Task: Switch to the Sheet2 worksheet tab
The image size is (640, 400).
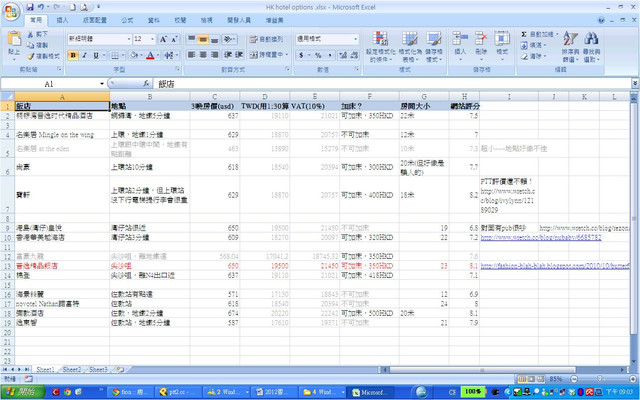Action: point(72,369)
